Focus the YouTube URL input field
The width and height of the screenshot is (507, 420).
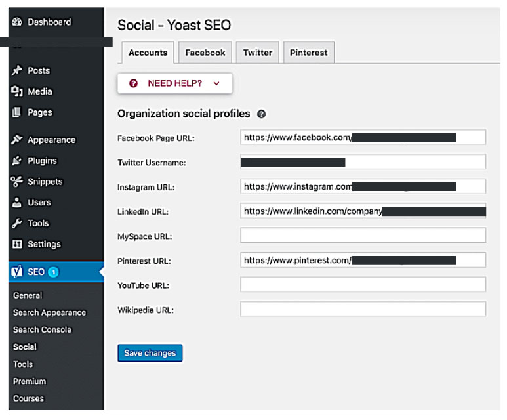tap(363, 285)
